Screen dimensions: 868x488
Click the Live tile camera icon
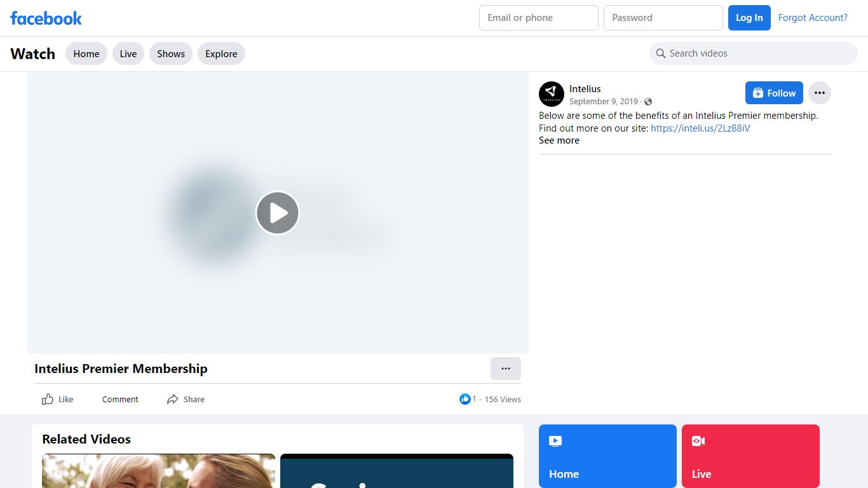(698, 441)
